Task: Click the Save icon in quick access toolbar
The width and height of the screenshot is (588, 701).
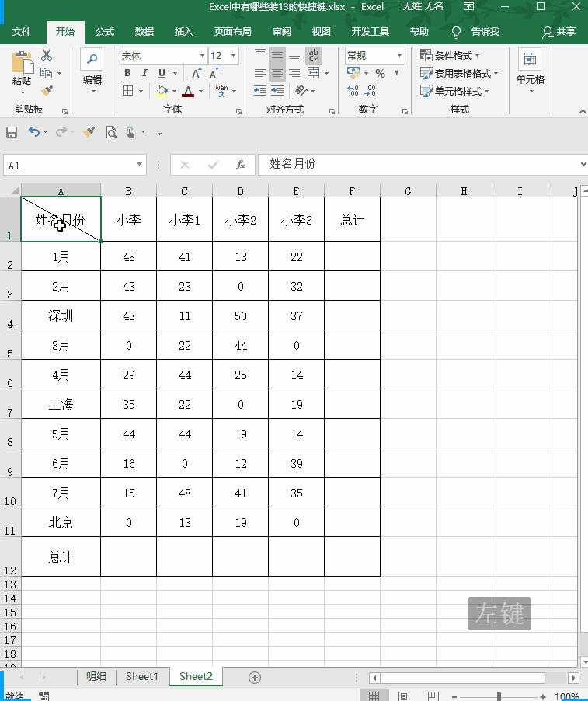Action: [12, 132]
